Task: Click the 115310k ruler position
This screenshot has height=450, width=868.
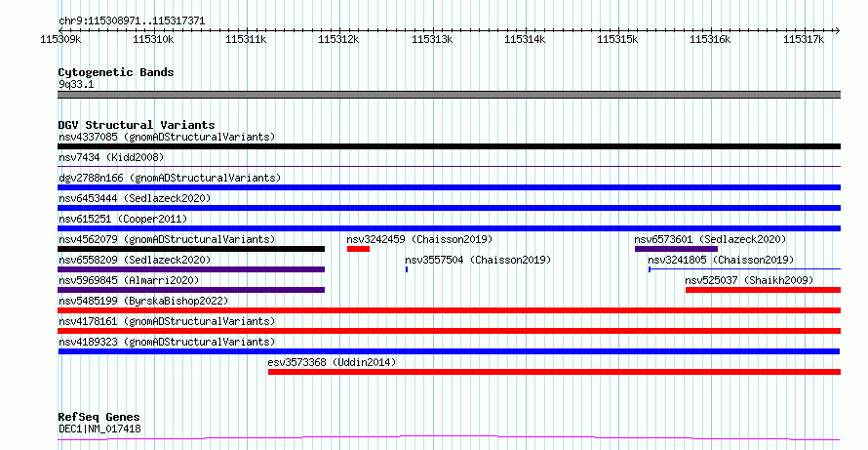Action: pos(153,39)
